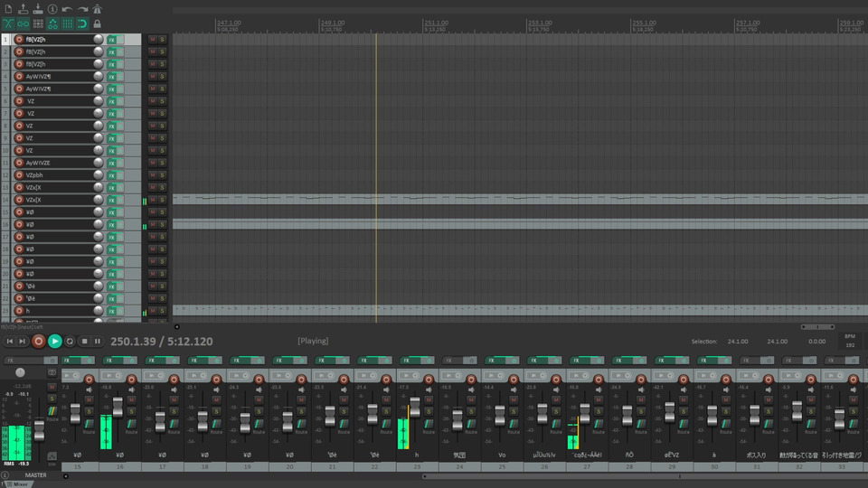Adjust the volume fader on channel 21
Viewport: 868px width, 488px height.
pos(330,416)
